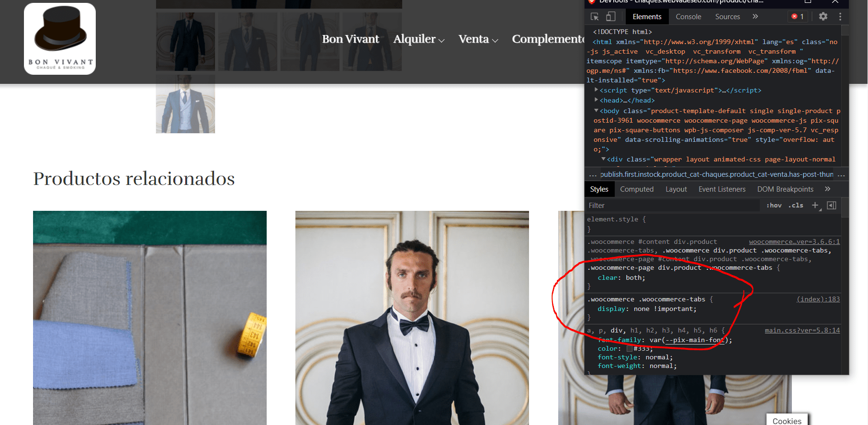Open the main.css?ver=5.8:14 source link

pyautogui.click(x=802, y=330)
